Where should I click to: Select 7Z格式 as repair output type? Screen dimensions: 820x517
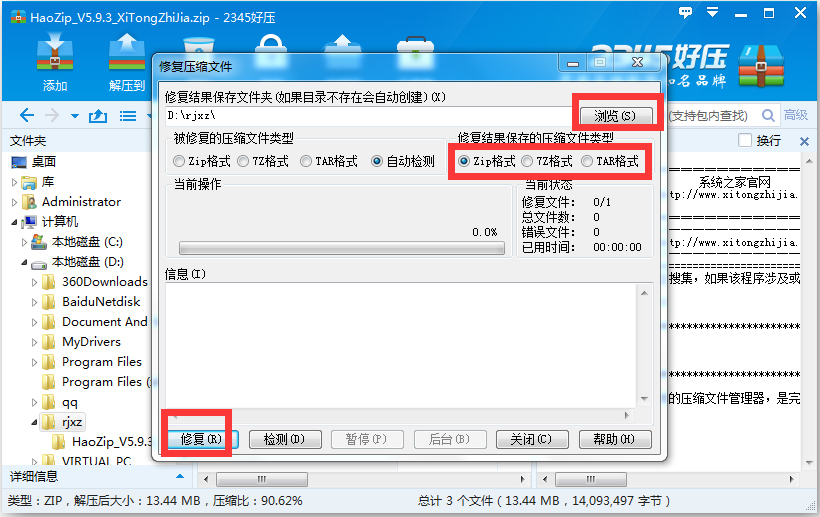pos(527,162)
